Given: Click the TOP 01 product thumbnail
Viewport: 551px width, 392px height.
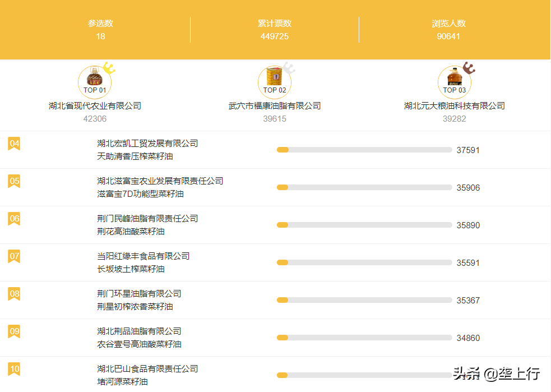Looking at the screenshot, I should pyautogui.click(x=95, y=82).
